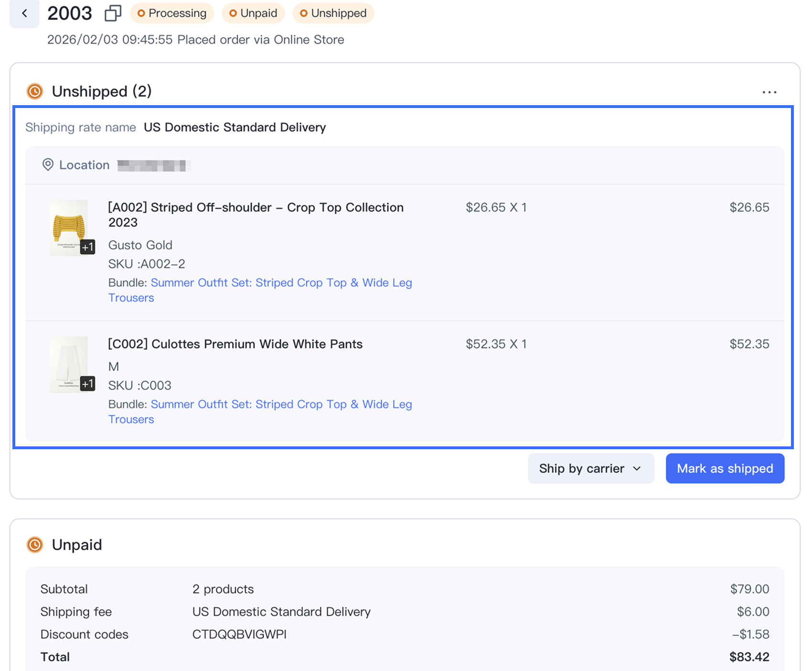Click the back arrow button
The image size is (812, 671).
(24, 13)
